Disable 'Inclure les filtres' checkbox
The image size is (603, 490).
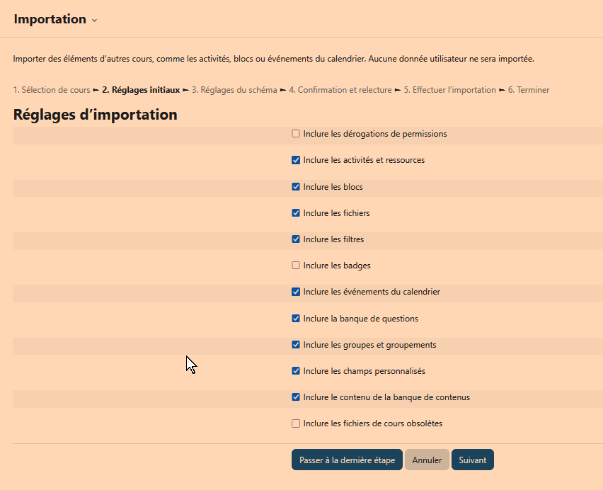pos(296,239)
